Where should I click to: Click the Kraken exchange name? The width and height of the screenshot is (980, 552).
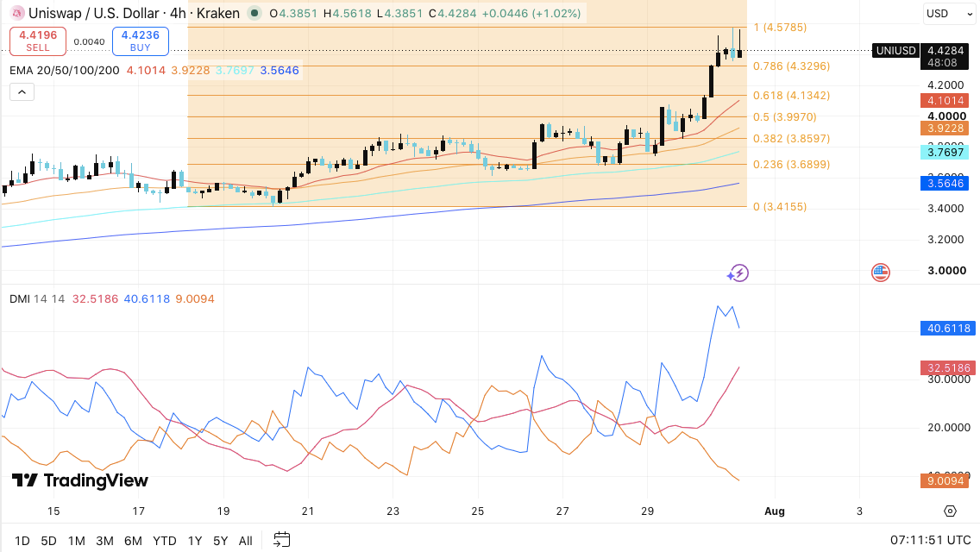click(218, 13)
